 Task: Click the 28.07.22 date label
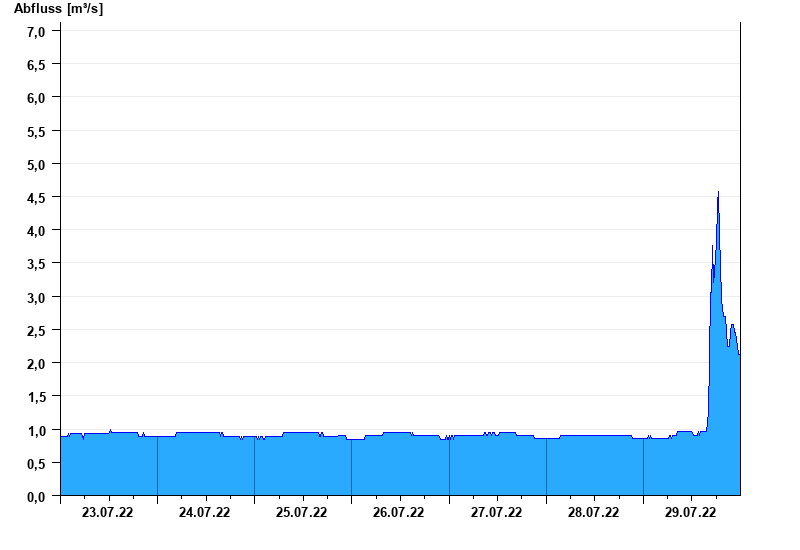point(593,513)
